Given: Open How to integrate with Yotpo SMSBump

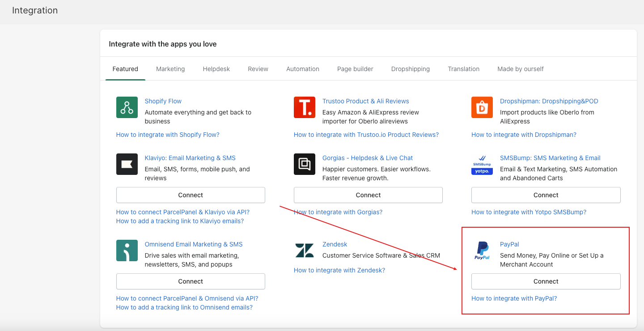Looking at the screenshot, I should pos(529,212).
